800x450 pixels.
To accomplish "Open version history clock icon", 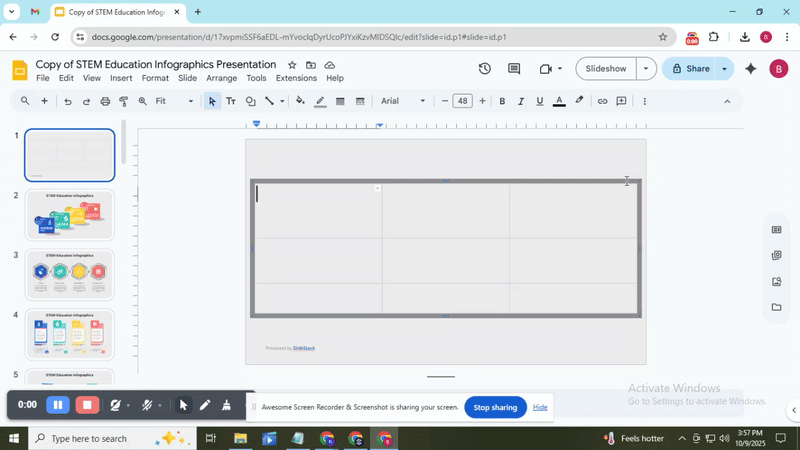I will [x=485, y=69].
